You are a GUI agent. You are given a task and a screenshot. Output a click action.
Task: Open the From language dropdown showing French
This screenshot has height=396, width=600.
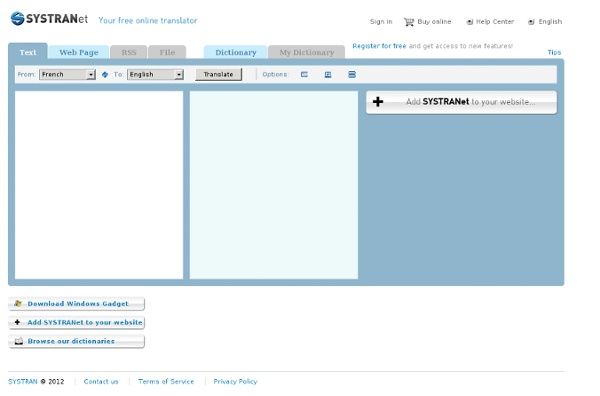(x=67, y=75)
